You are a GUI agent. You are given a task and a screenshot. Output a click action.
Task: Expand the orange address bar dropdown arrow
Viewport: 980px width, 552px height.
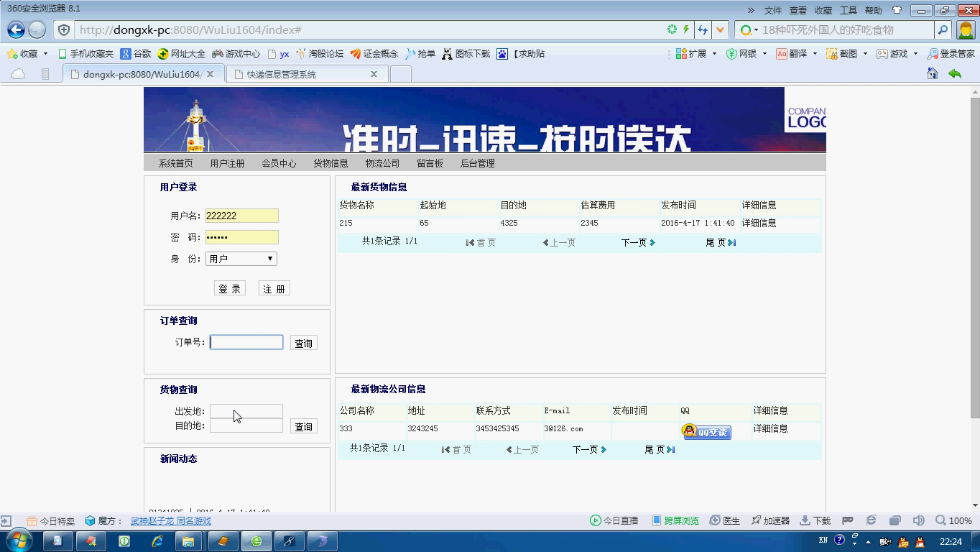coord(720,29)
